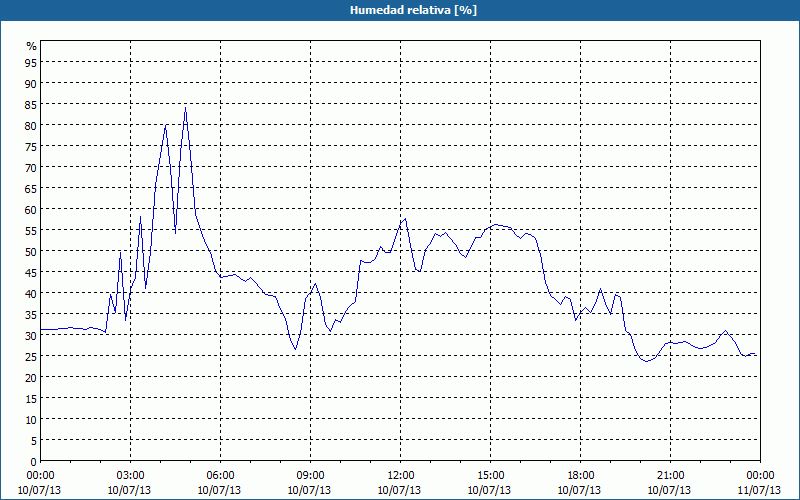
Task: Select the '25' y-axis value
Action: [x=31, y=357]
